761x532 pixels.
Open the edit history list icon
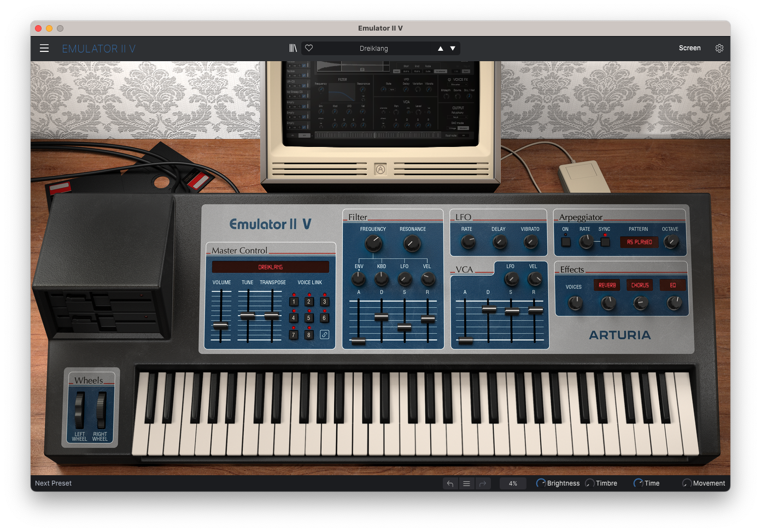tap(466, 483)
